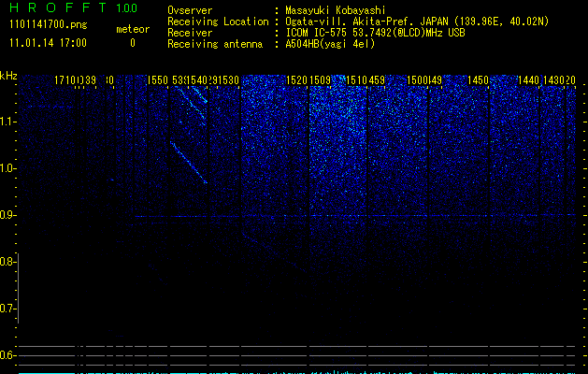The width and height of the screenshot is (588, 374).
Task: Click the 1500 time marker
Action: (417, 79)
